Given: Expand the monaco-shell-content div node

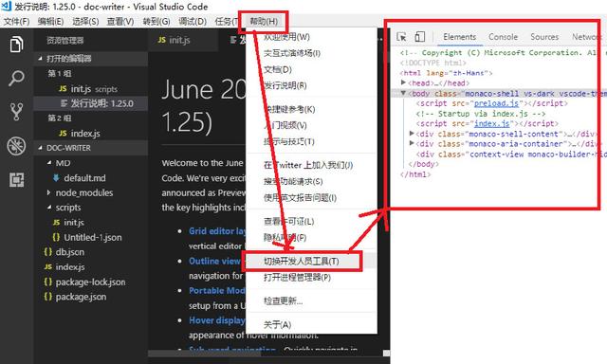Looking at the screenshot, I should pyautogui.click(x=412, y=134).
